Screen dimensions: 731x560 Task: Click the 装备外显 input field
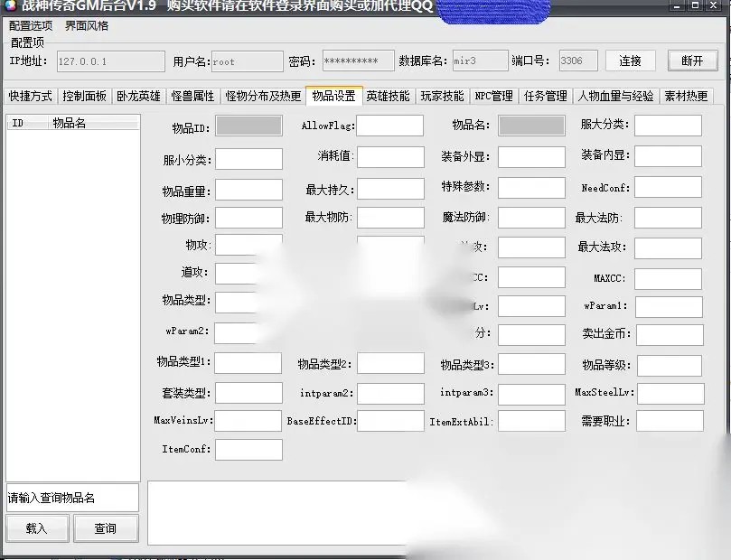click(x=531, y=157)
